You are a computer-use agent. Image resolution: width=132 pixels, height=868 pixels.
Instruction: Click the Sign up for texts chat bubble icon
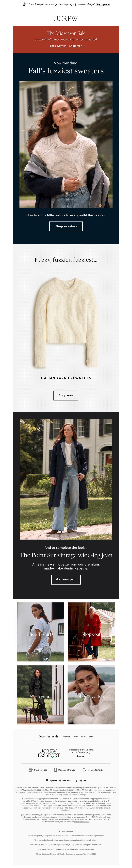[x=84, y=770]
